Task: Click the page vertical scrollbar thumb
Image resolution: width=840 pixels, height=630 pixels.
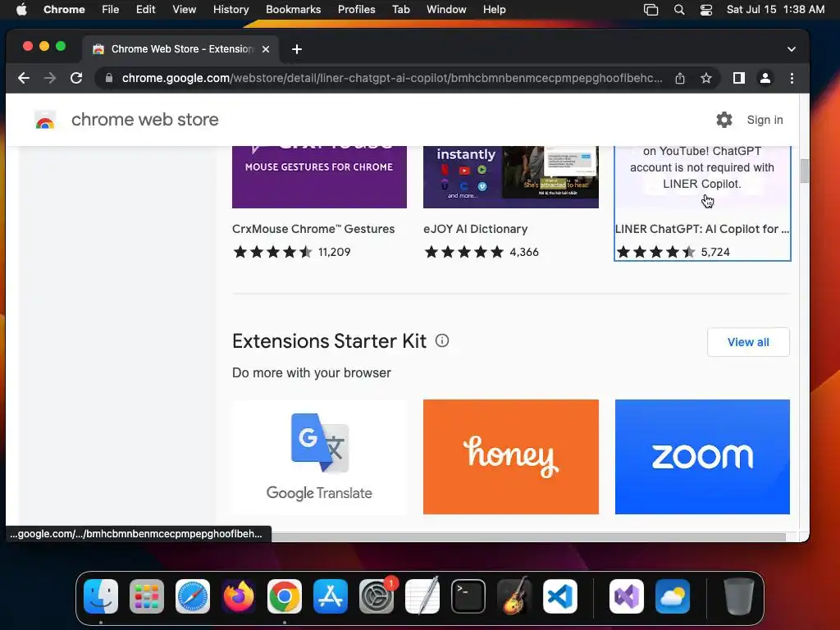Action: [804, 171]
